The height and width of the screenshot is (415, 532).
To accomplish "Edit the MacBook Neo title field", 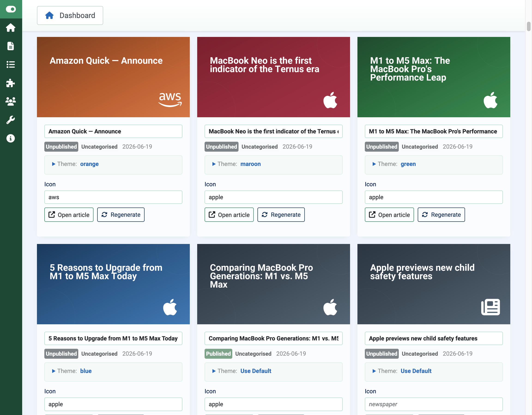I will pyautogui.click(x=274, y=131).
